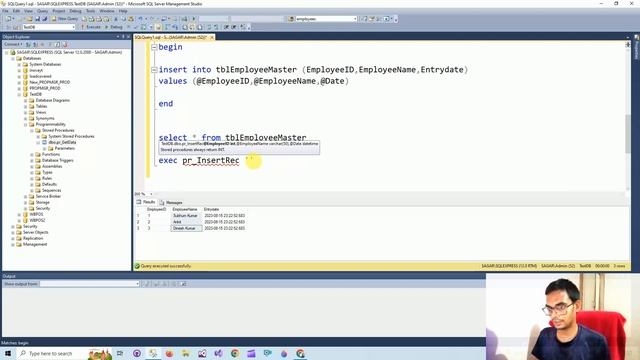
Task: Open the 'Show output from' dropdown
Action: click(x=137, y=284)
